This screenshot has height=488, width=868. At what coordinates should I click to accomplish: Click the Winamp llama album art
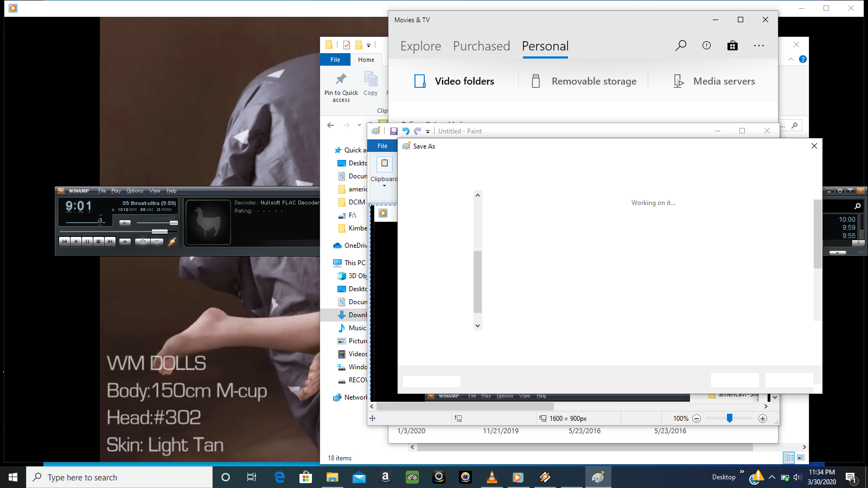click(x=208, y=222)
